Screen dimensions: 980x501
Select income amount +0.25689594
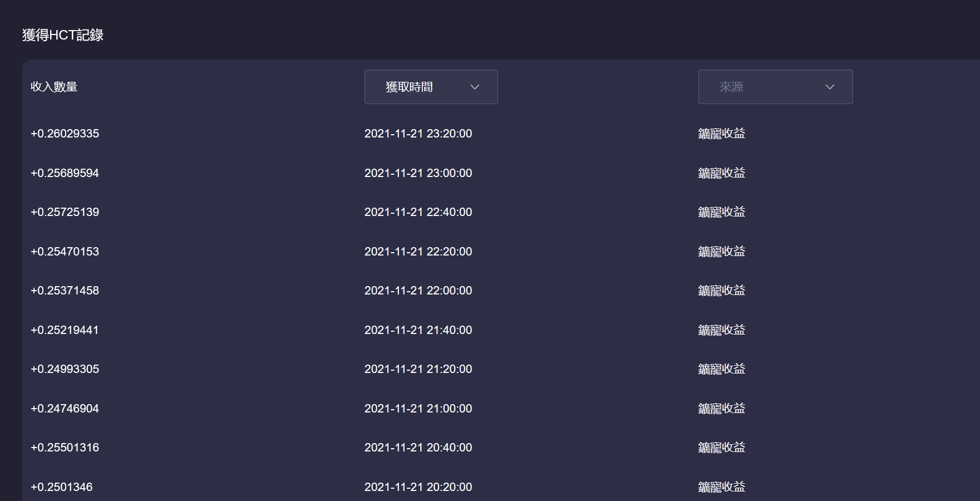pyautogui.click(x=65, y=173)
